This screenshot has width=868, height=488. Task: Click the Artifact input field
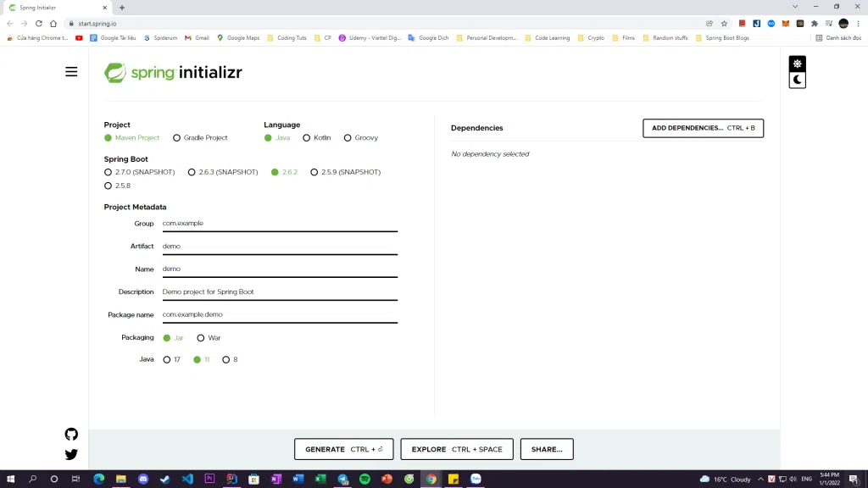280,247
